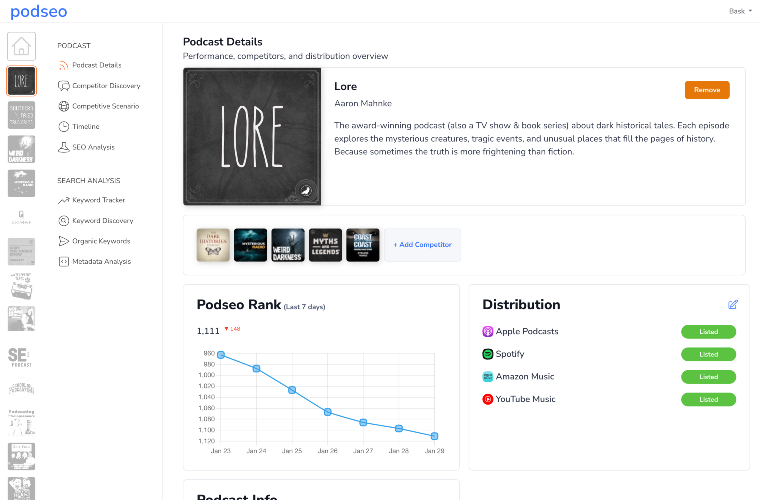Click the Spotify icon
This screenshot has height=500, width=760.
coord(488,354)
